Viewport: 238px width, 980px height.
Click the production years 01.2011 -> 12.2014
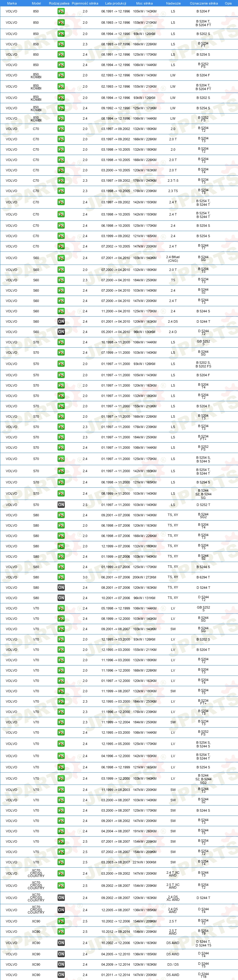pos(116,975)
